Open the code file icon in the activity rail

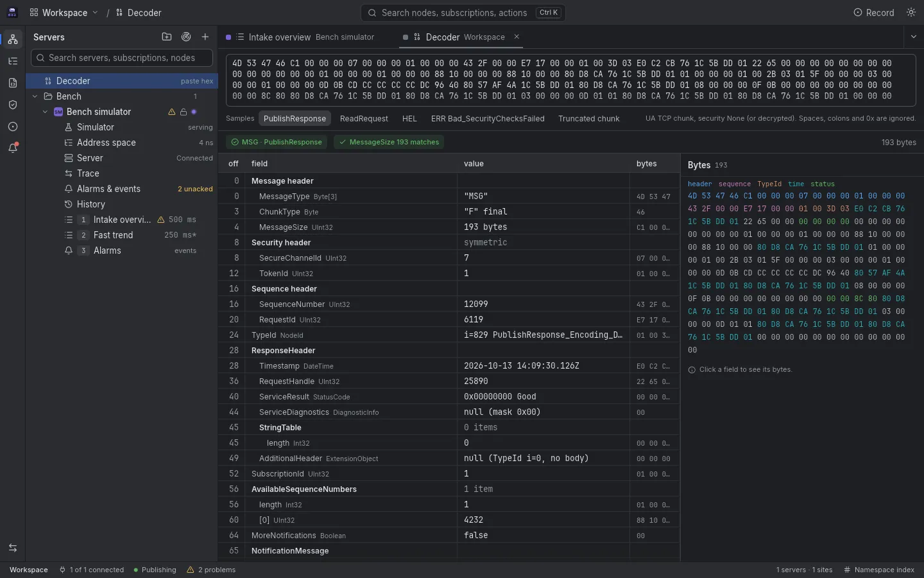coord(13,83)
